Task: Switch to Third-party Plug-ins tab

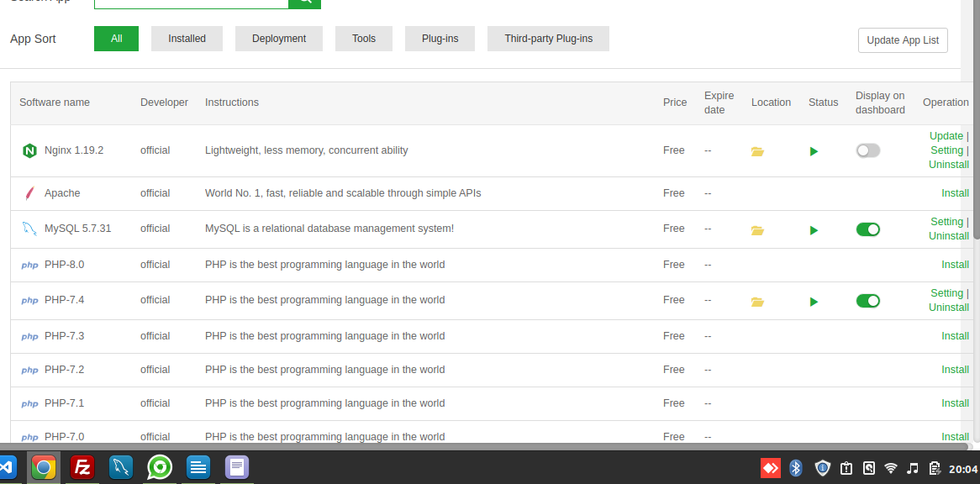Action: (x=548, y=39)
